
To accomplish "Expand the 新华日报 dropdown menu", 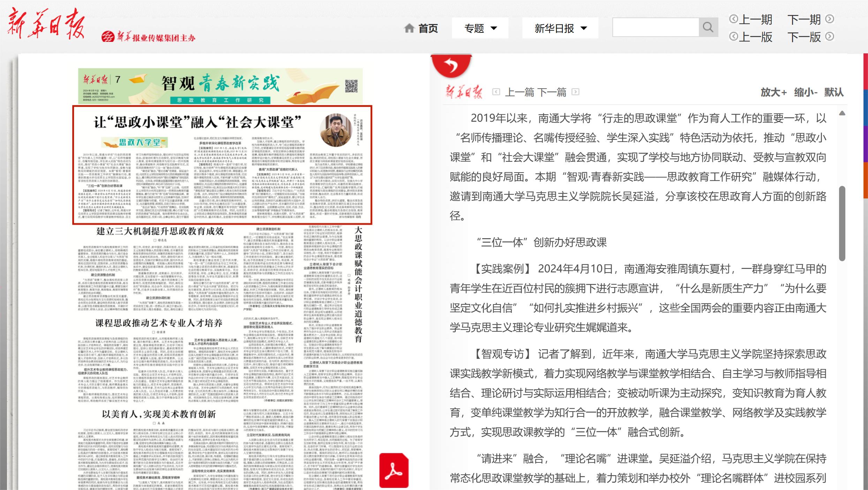I will (x=560, y=28).
